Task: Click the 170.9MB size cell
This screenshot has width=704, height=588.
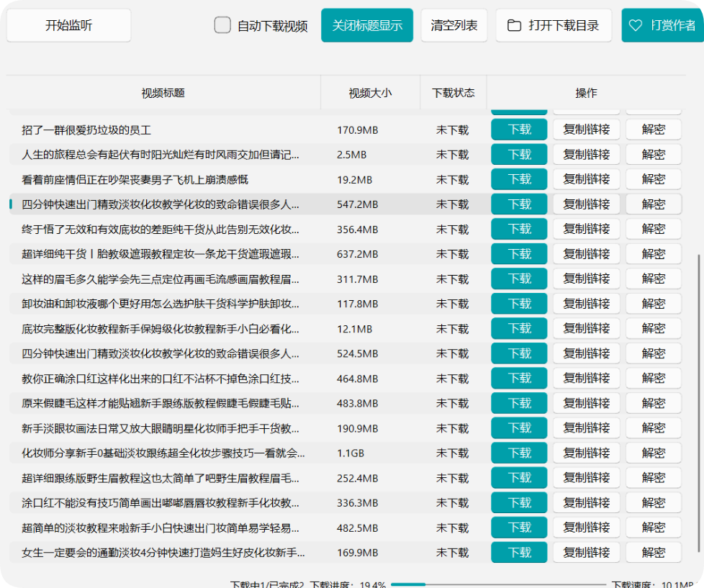Action: 357,130
